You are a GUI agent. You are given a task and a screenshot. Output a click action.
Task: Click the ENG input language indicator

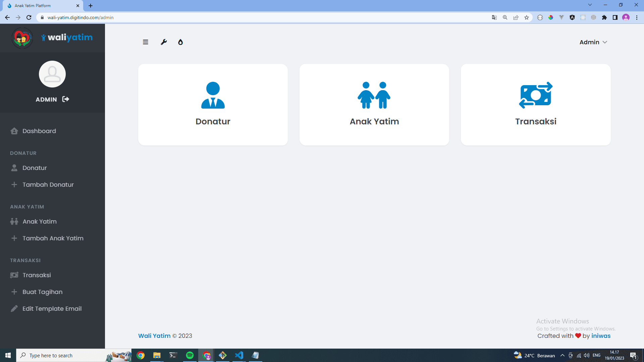596,355
